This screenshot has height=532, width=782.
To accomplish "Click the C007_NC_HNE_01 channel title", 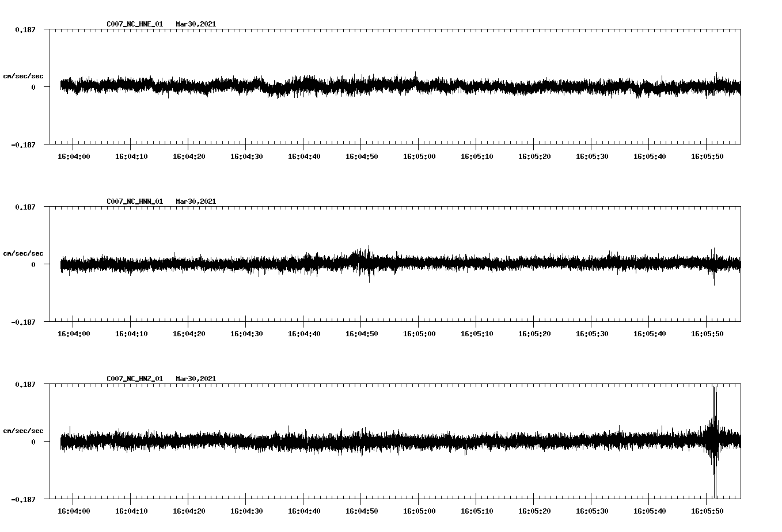I will click(x=134, y=24).
